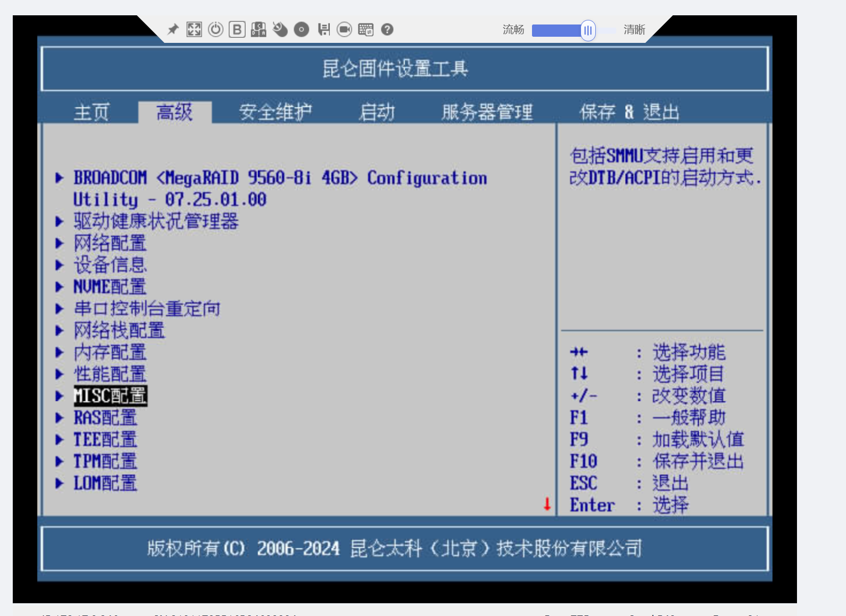
Task: Open the RAS配置 entry
Action: coord(106,418)
